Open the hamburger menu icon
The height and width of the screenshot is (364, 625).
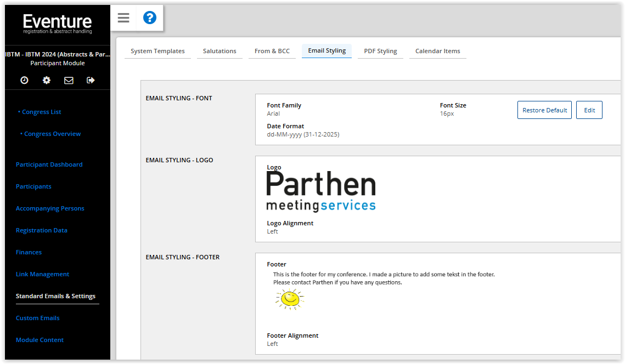(123, 18)
